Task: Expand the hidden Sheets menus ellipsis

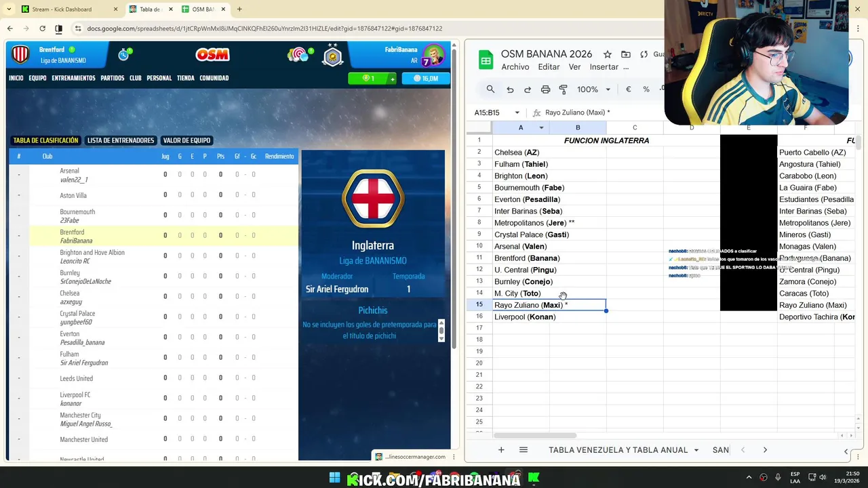Action: (x=626, y=67)
